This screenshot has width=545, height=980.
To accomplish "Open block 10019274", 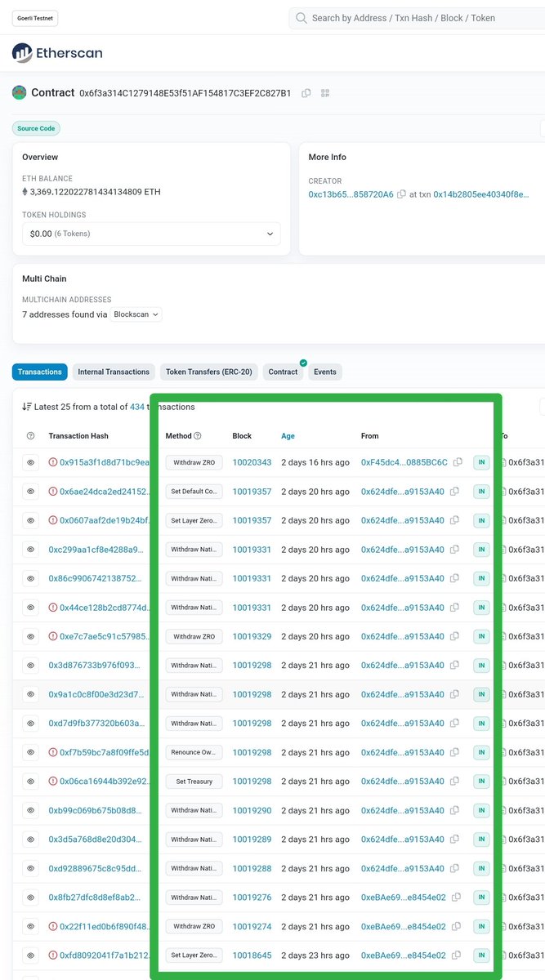I will [x=252, y=926].
